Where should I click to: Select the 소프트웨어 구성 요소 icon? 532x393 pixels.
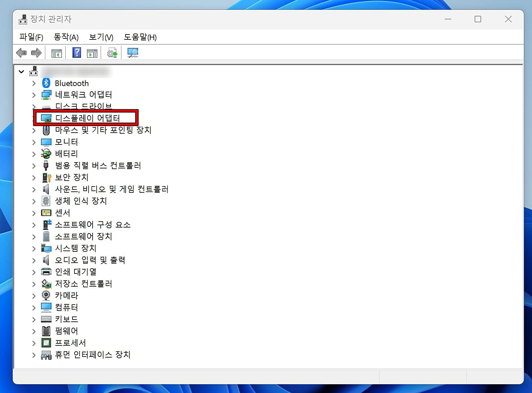coord(47,225)
